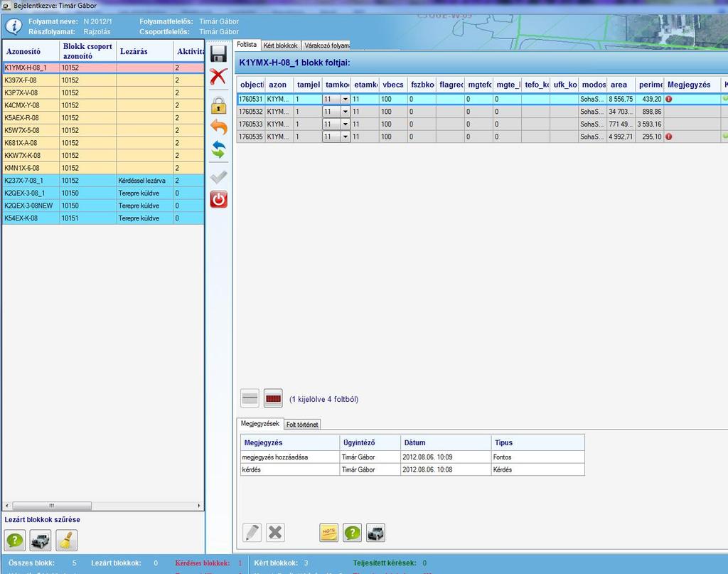Switch to the Kért blokkok tab

[280, 46]
